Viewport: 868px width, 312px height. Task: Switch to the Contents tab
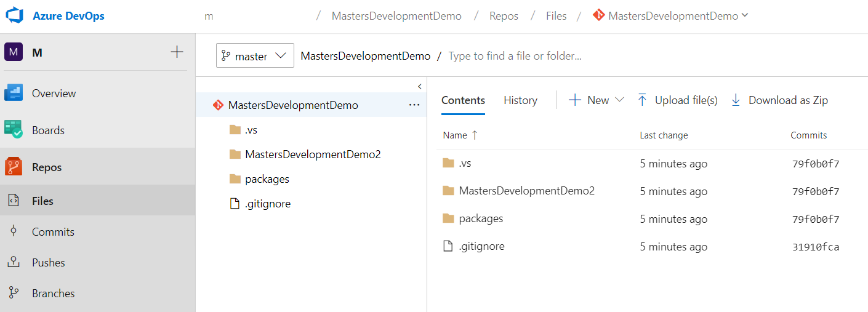(x=463, y=100)
